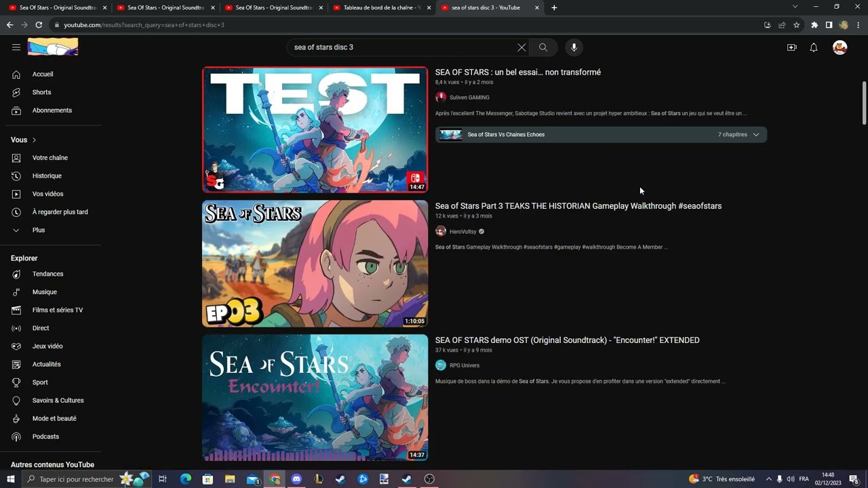Open the HeroVoltsy channel avatar
The image size is (868, 488).
pyautogui.click(x=441, y=232)
